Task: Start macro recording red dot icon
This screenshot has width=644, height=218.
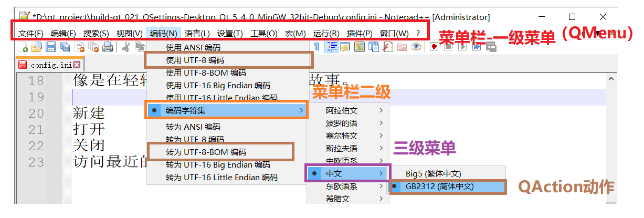Action: pyautogui.click(x=434, y=47)
